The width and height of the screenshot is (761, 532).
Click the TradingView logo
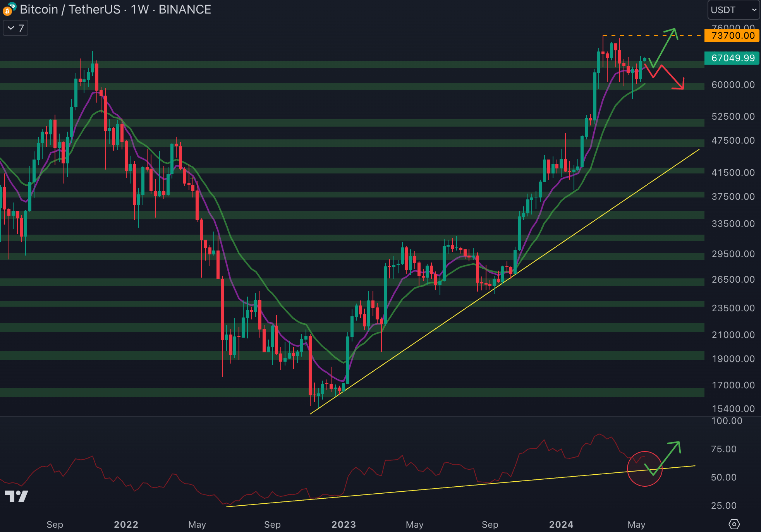pyautogui.click(x=16, y=496)
